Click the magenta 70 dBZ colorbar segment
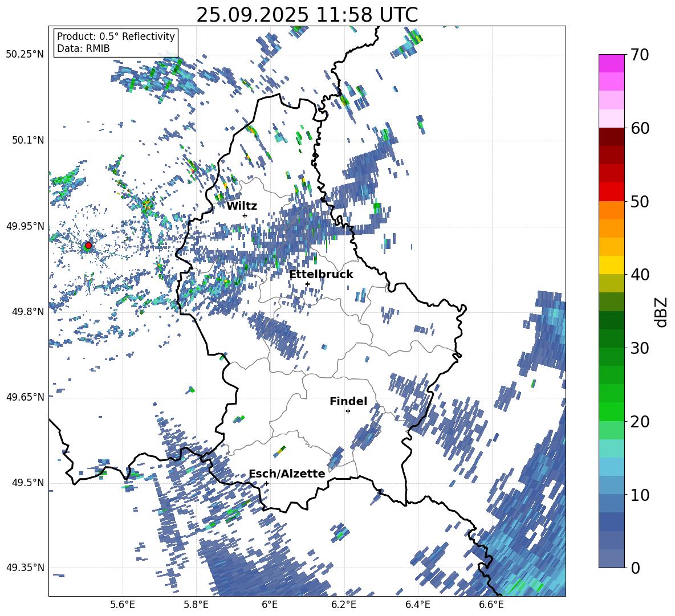 pyautogui.click(x=611, y=63)
